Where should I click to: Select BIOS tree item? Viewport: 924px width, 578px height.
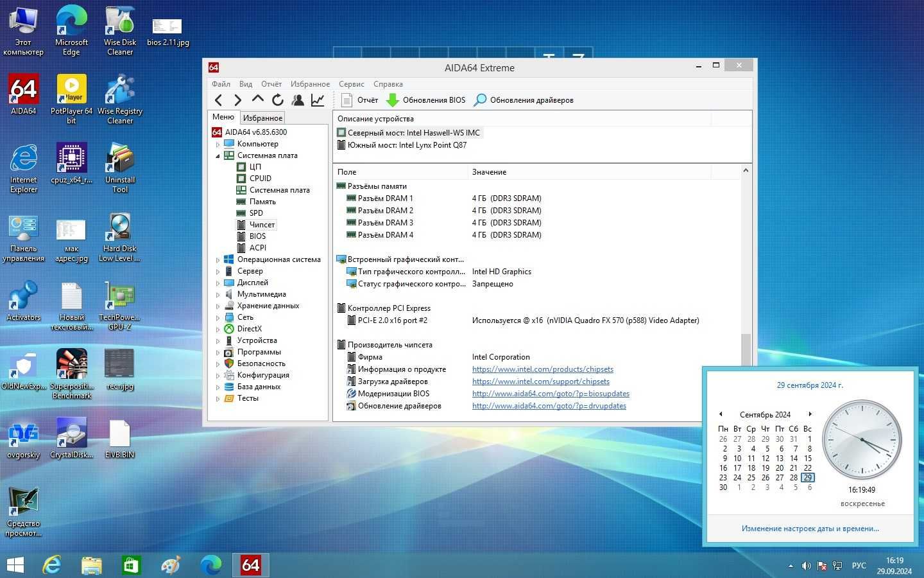pyautogui.click(x=257, y=236)
